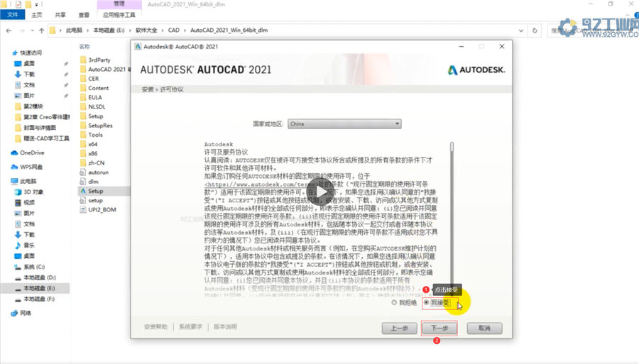Select the Tools folder icon
The height and width of the screenshot is (364, 639).
click(x=83, y=135)
